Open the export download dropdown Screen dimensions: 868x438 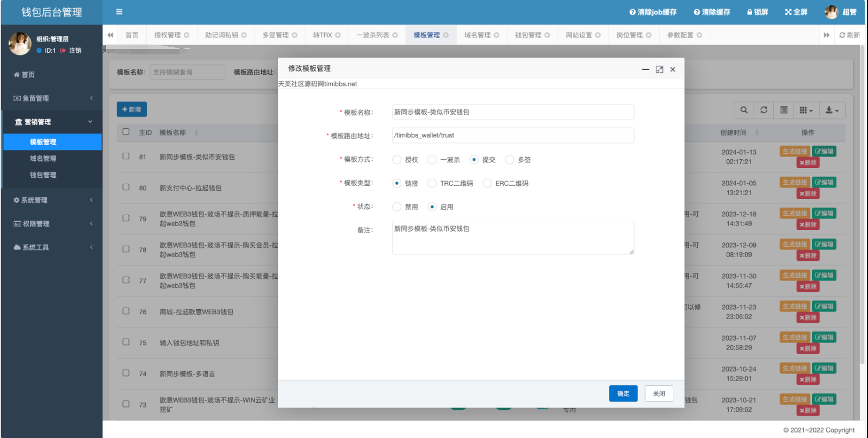click(832, 110)
